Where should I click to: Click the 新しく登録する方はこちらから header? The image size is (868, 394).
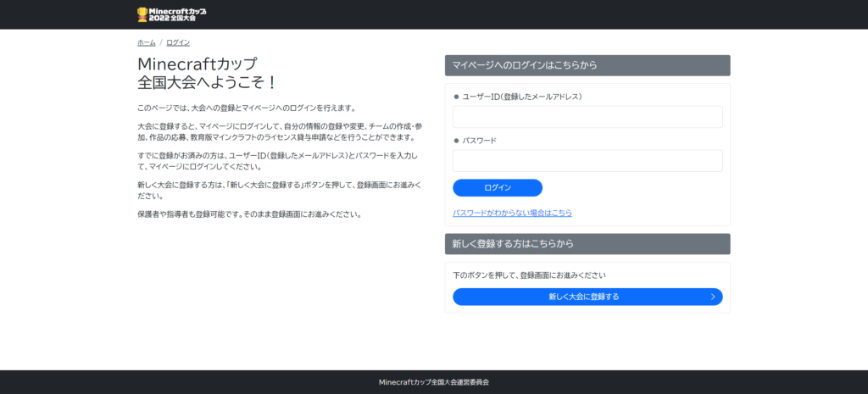click(x=587, y=244)
